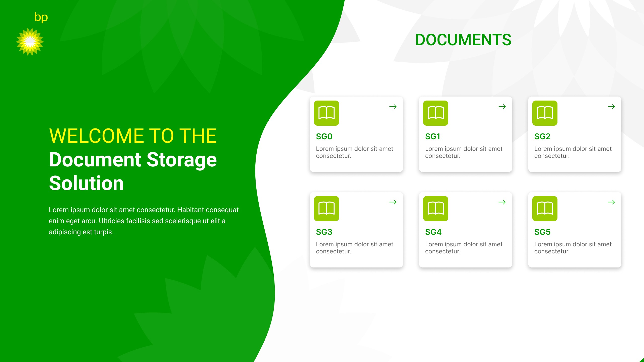644x362 pixels.
Task: Click the SG4 book icon
Action: [x=435, y=209]
